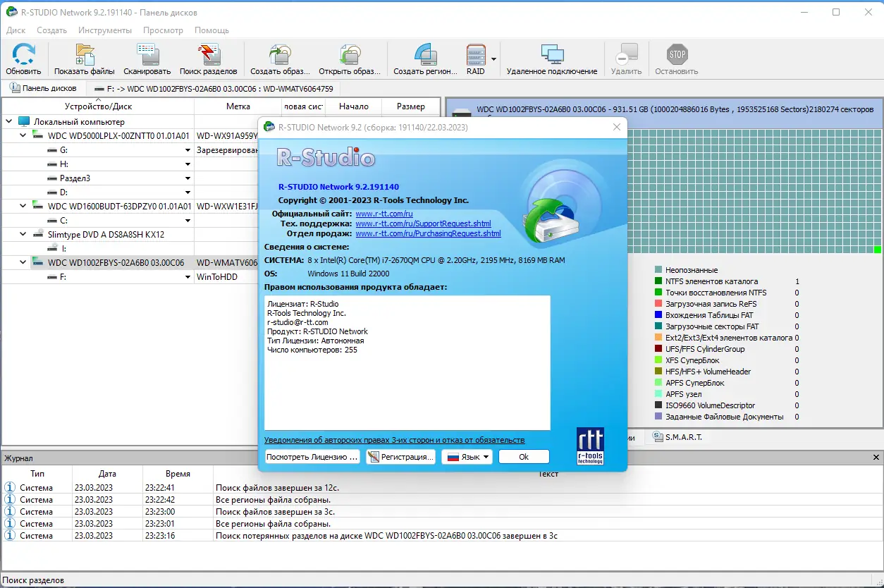Click Вхождения Таблицы FAT color swatch
The width and height of the screenshot is (884, 588).
658,315
